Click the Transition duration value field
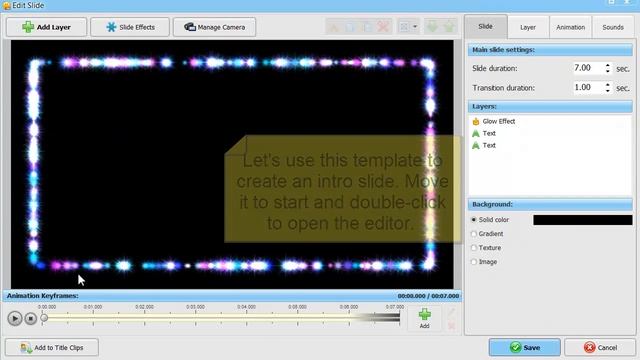This screenshot has width=640, height=360. [x=588, y=87]
